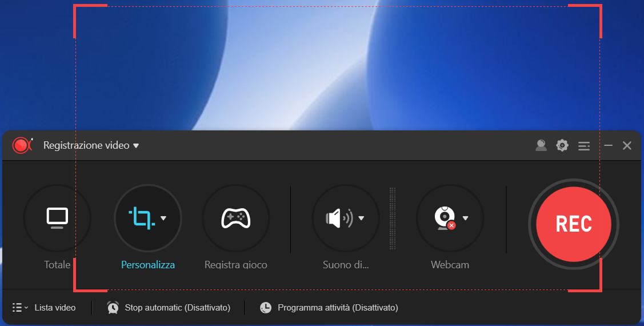Click the Lista video label
This screenshot has height=326, width=644.
pyautogui.click(x=55, y=308)
